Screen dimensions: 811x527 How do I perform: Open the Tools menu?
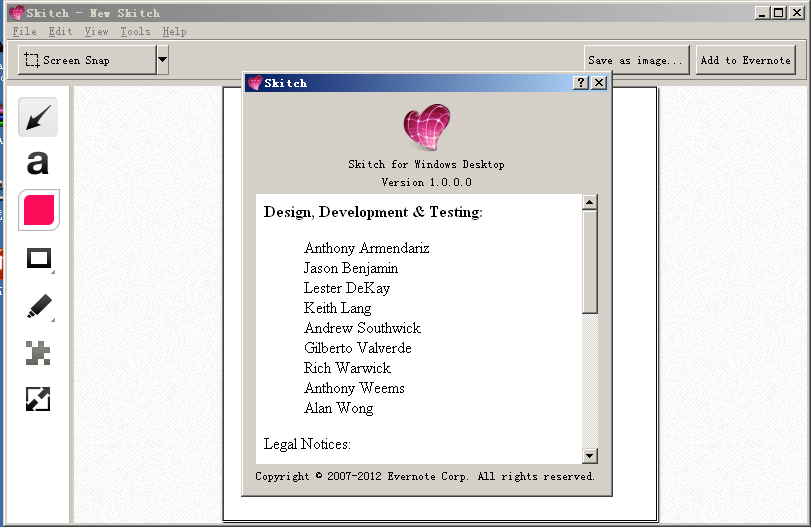(x=136, y=32)
